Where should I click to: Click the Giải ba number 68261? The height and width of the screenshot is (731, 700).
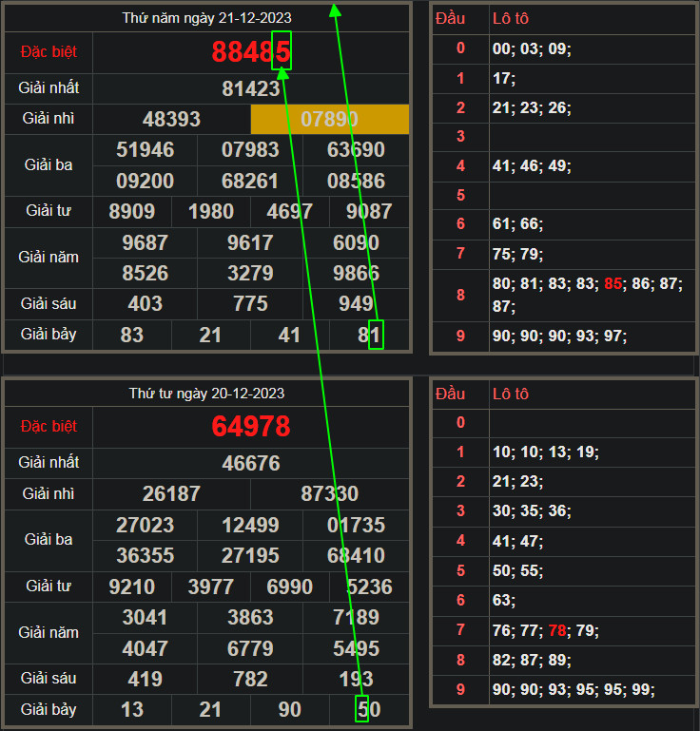pos(251,181)
